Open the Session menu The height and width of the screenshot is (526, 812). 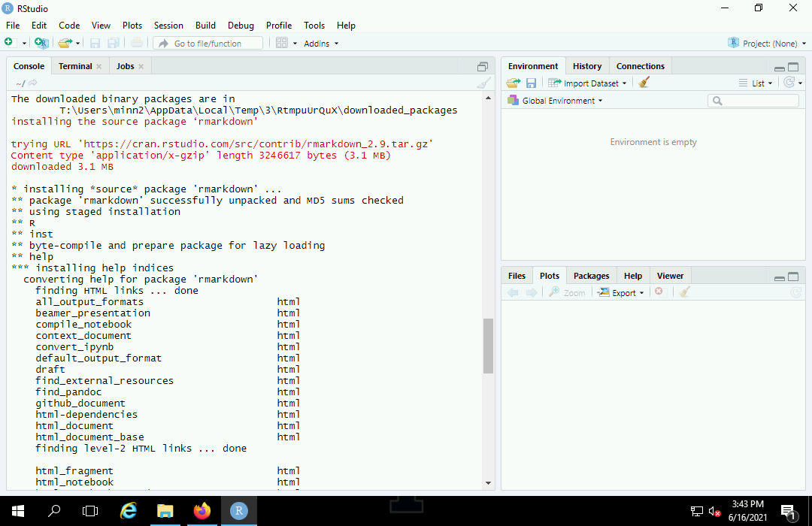168,26
